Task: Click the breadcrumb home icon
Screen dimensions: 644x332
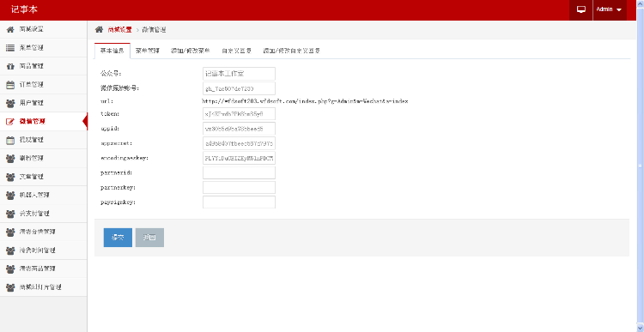Action: click(x=99, y=29)
